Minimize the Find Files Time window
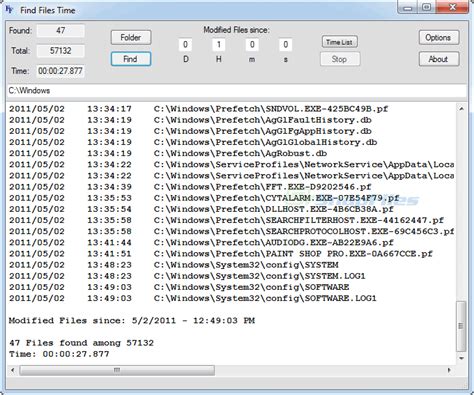This screenshot has width=474, height=395. 408,7
